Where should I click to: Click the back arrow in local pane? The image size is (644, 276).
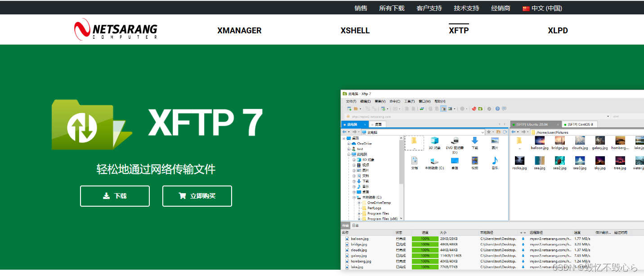tap(344, 132)
